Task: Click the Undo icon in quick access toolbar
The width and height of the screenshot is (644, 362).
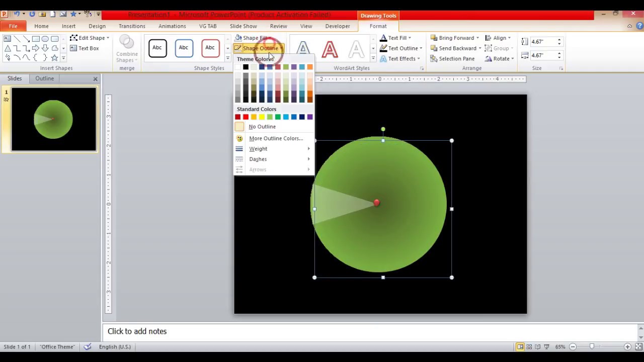Action: click(17, 14)
